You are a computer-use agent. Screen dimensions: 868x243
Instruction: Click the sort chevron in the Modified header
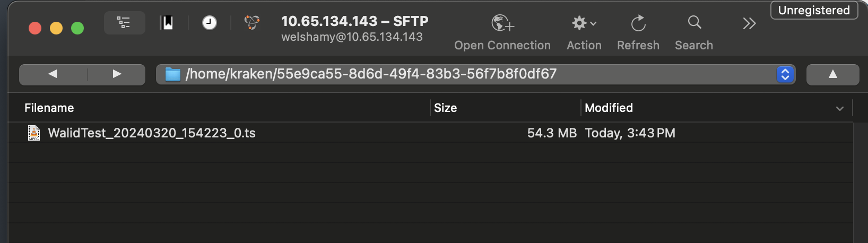[x=839, y=108]
